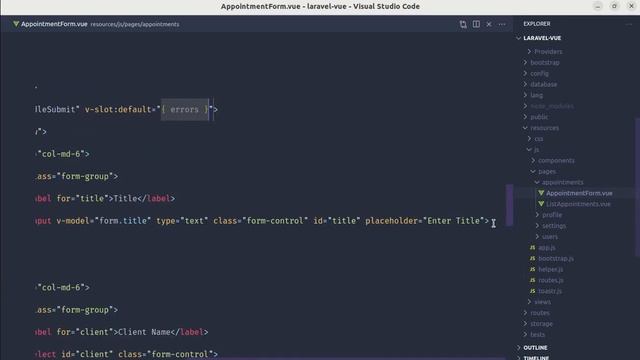This screenshot has width=640, height=360.
Task: Click the JS icon beside helper.js
Action: (x=532, y=269)
